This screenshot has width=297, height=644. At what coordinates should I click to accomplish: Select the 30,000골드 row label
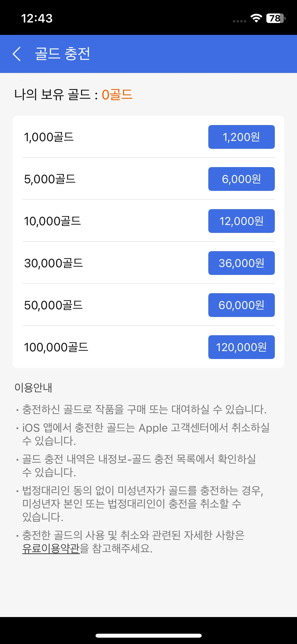[x=54, y=263]
